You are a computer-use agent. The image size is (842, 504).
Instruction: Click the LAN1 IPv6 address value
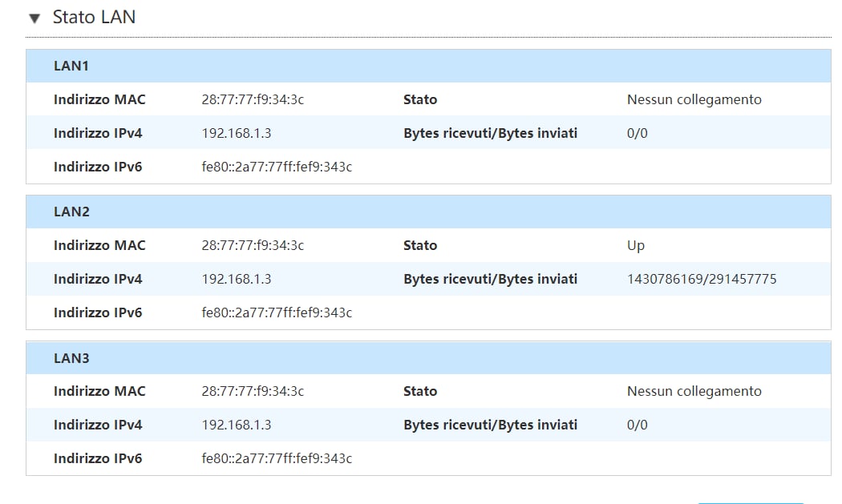tap(277, 167)
